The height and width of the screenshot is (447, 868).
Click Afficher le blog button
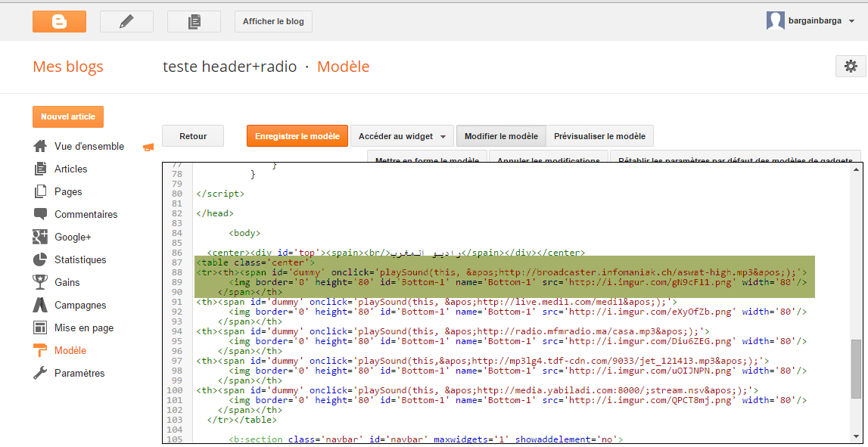pos(273,22)
